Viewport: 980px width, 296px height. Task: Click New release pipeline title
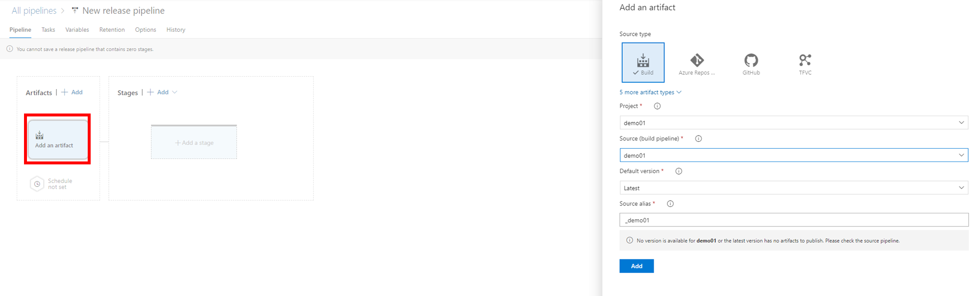(123, 11)
